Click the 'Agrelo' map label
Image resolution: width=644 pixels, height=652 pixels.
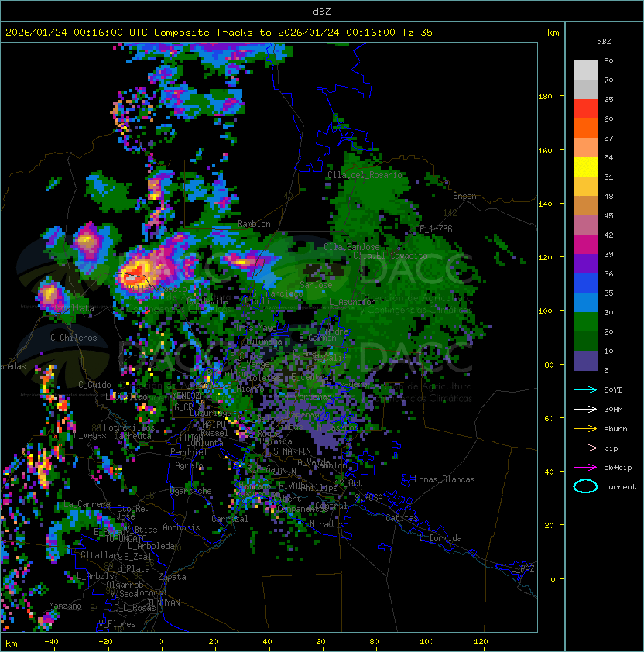click(189, 465)
